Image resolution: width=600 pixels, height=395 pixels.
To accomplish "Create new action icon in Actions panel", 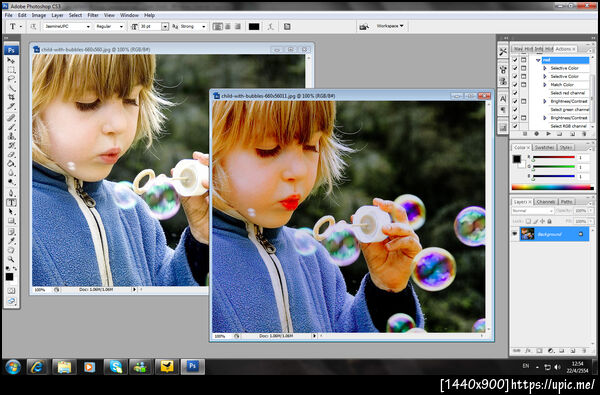I will pos(572,134).
